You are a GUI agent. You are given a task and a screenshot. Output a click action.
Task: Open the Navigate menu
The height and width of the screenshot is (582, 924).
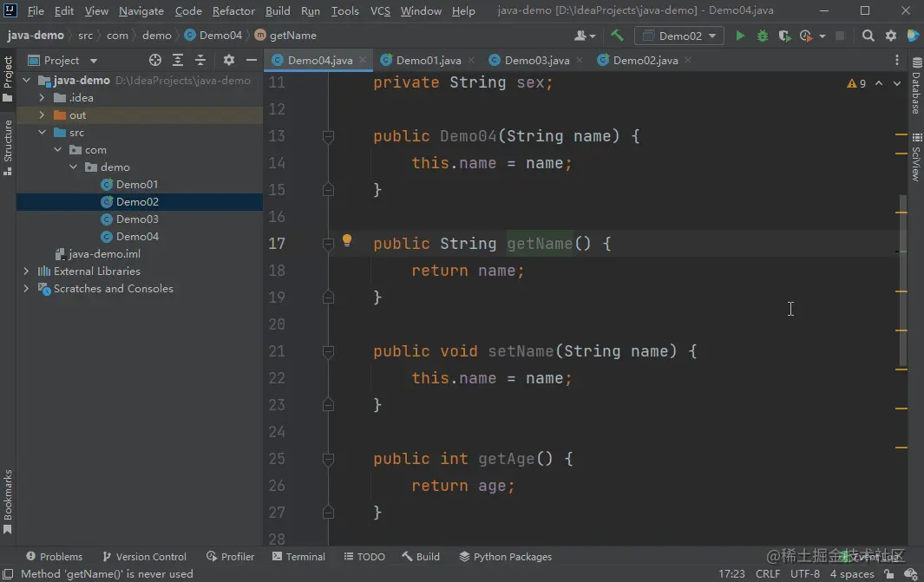coord(141,11)
